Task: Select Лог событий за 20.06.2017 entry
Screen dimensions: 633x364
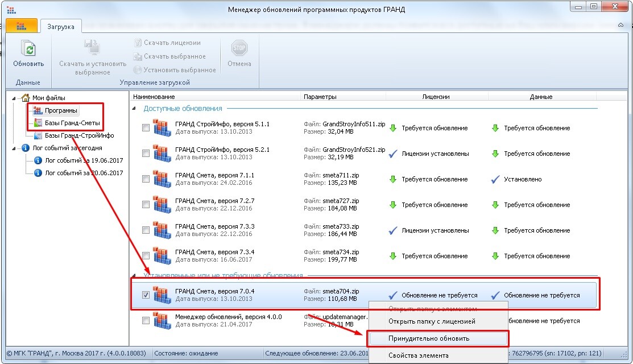Action: tap(84, 173)
